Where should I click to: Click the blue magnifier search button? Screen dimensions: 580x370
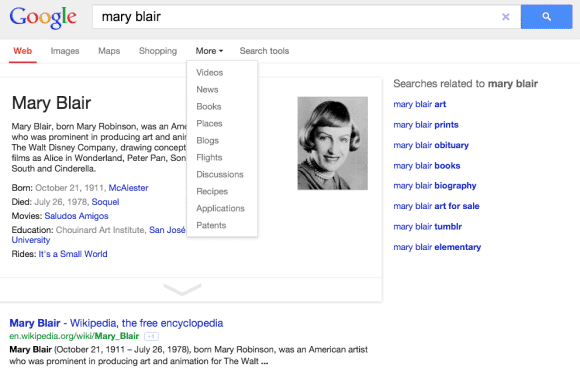(546, 17)
